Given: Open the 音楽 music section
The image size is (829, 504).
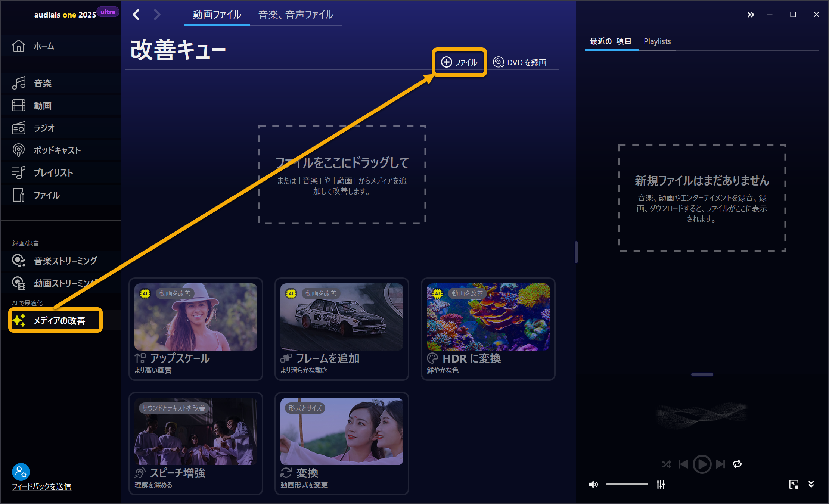Looking at the screenshot, I should [60, 83].
